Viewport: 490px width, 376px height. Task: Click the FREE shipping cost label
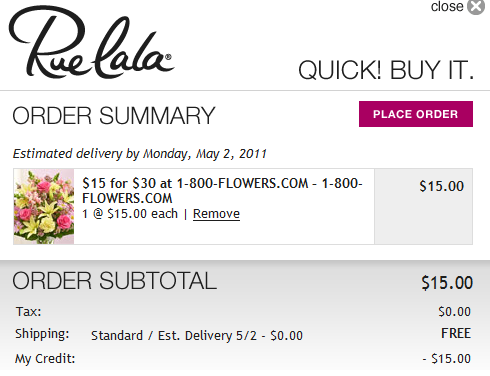tap(456, 333)
